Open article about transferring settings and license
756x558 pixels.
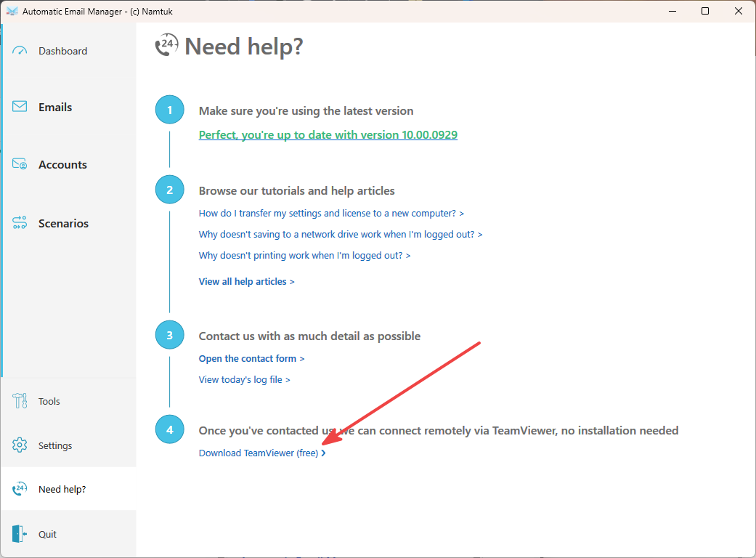click(331, 213)
